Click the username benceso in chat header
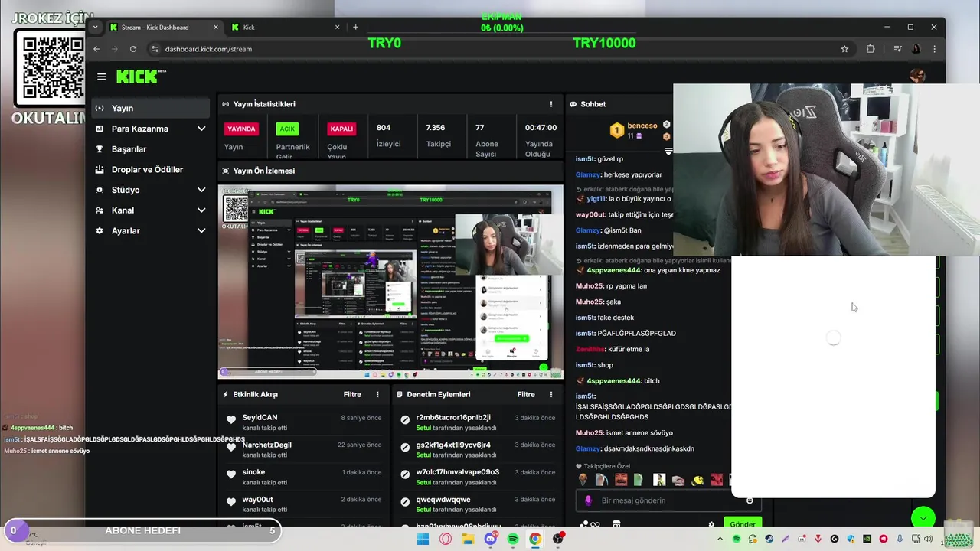980x551 pixels. click(x=642, y=126)
